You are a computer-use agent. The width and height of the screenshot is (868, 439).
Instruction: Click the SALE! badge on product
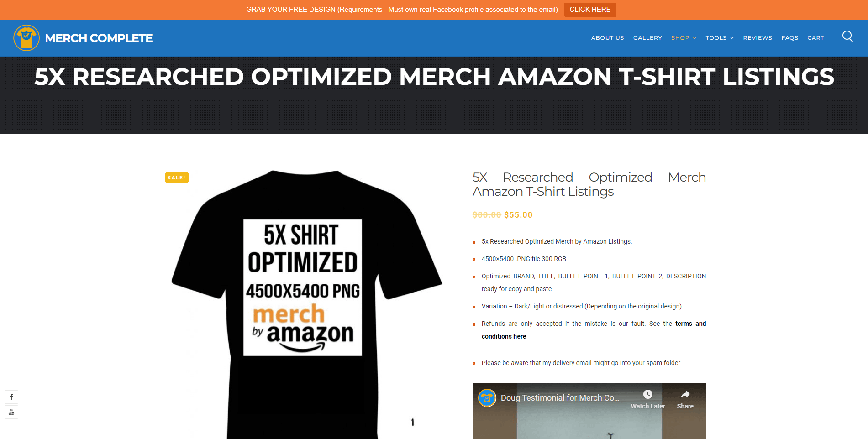point(177,178)
